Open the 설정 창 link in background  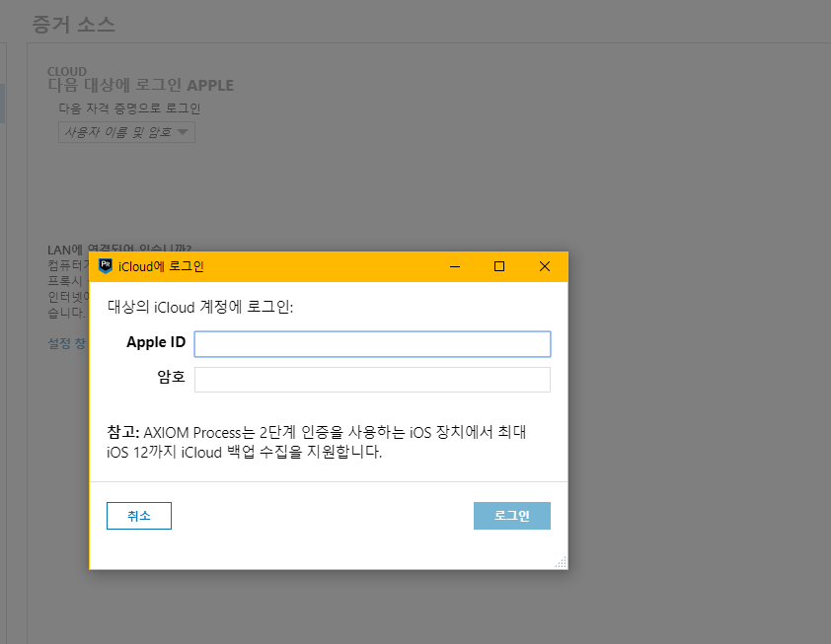click(67, 343)
